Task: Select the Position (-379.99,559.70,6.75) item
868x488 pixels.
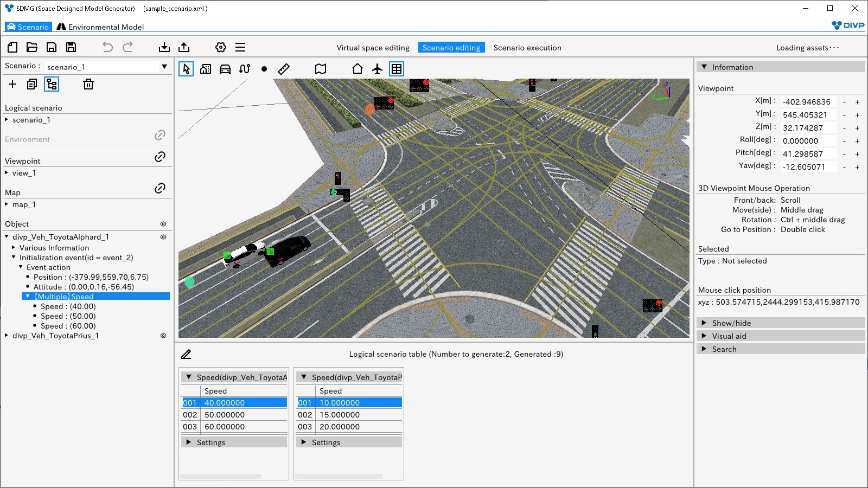Action: pos(91,277)
